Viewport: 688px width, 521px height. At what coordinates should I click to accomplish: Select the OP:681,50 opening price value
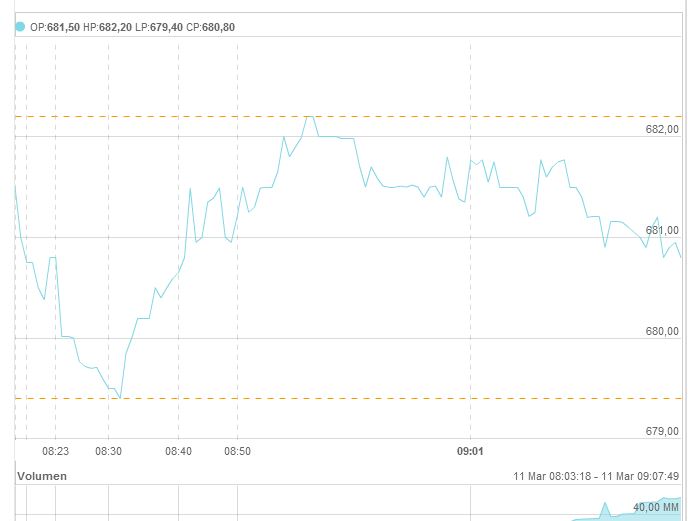click(55, 27)
